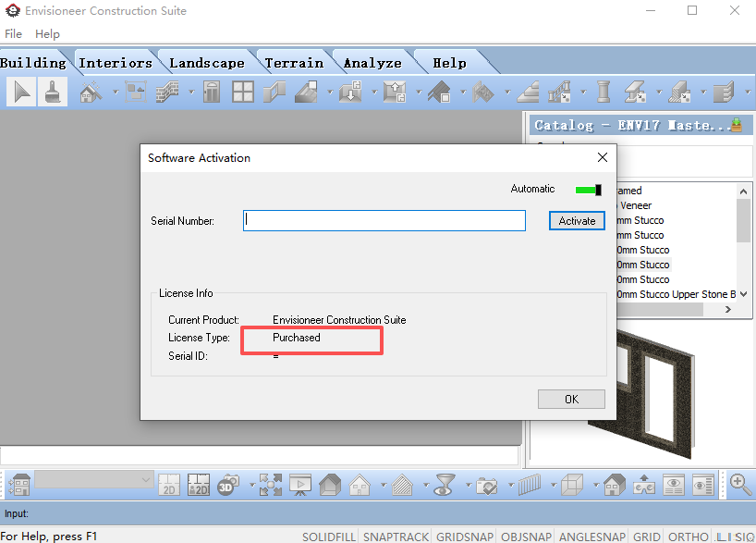Select the door insertion tool

[211, 92]
